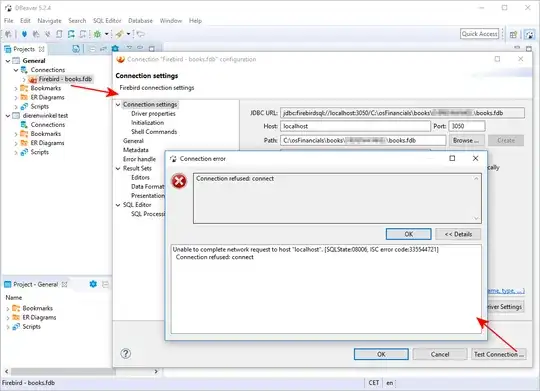Switch to the Projects tab
The width and height of the screenshot is (540, 391).
point(24,49)
